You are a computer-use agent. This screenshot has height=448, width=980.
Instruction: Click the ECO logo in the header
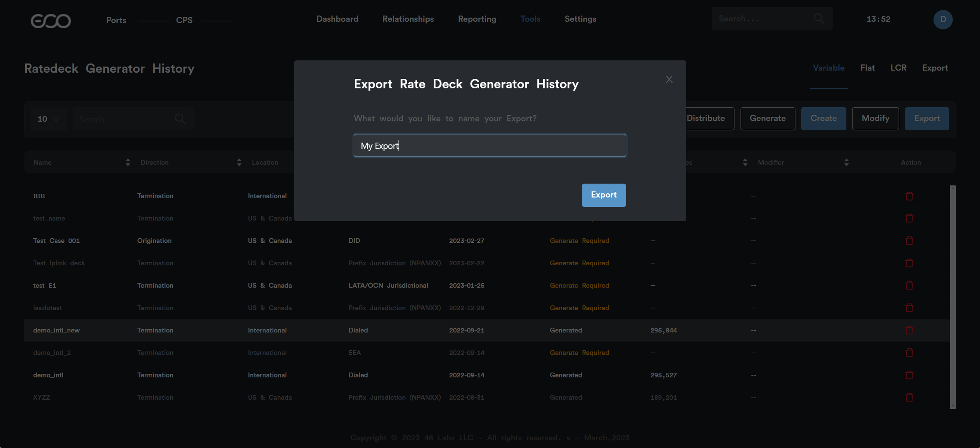(51, 21)
